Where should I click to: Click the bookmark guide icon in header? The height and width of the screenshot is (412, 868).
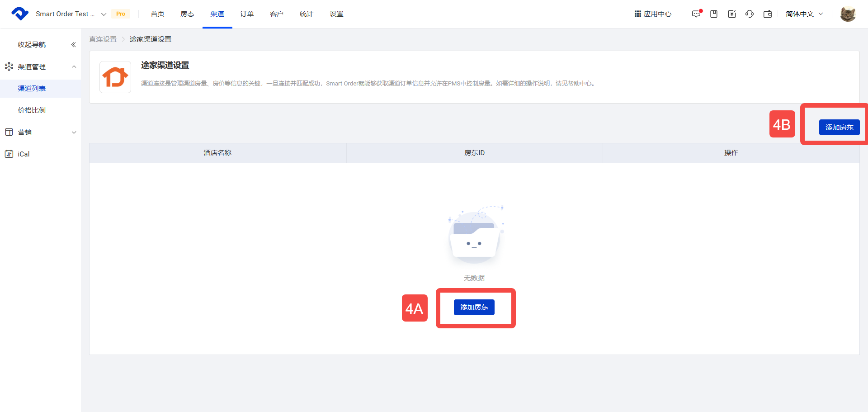[x=714, y=14]
